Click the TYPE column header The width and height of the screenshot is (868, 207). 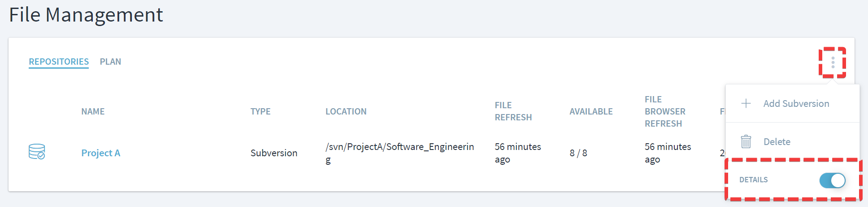(x=260, y=111)
